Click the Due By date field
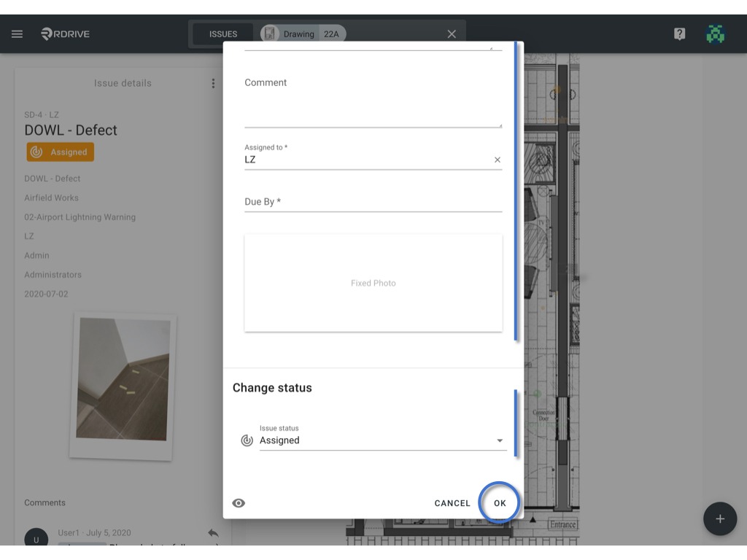This screenshot has height=560, width=747. pos(373,201)
